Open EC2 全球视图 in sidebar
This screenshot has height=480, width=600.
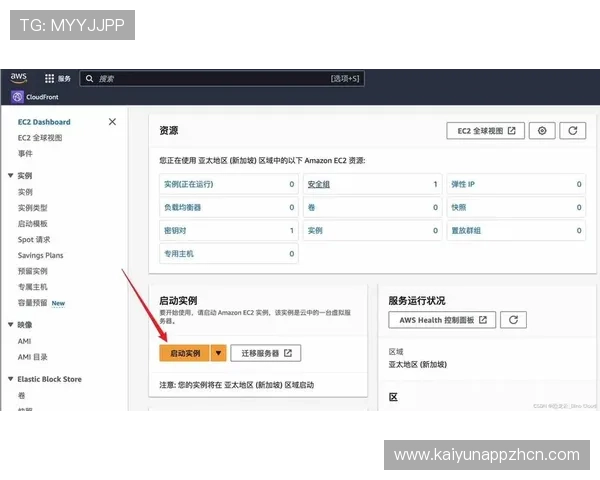pyautogui.click(x=40, y=138)
